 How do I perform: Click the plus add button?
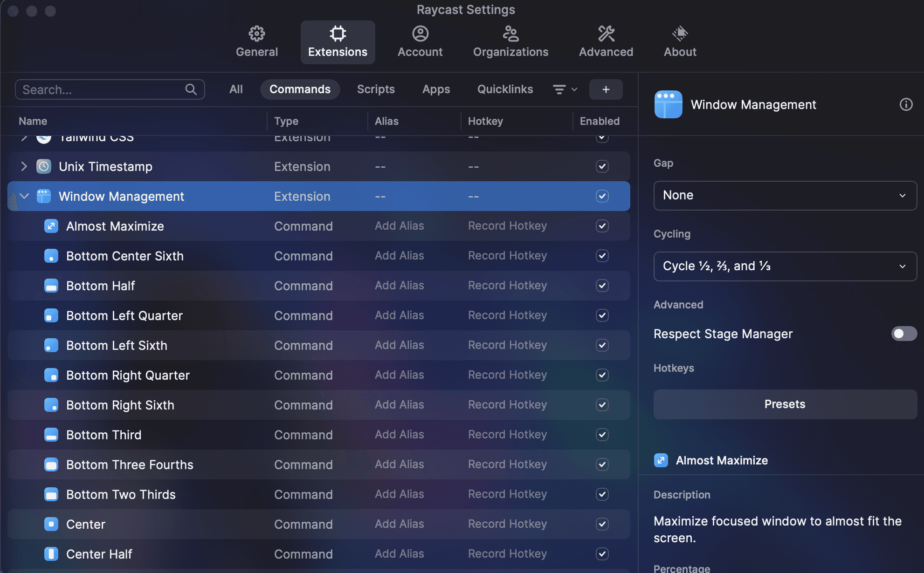coord(606,89)
